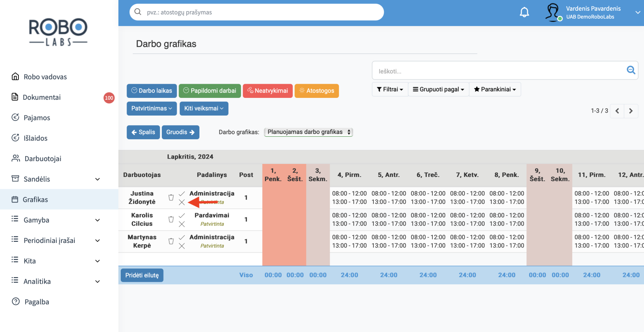
Task: Go to next page arrow
Action: tap(631, 111)
